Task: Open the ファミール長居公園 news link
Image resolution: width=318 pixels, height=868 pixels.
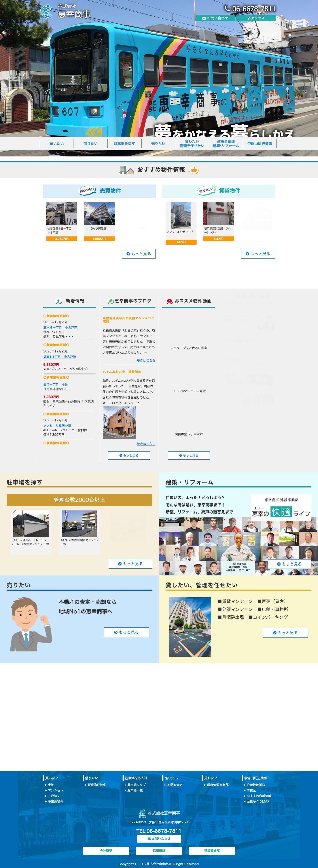Action: coord(57,426)
